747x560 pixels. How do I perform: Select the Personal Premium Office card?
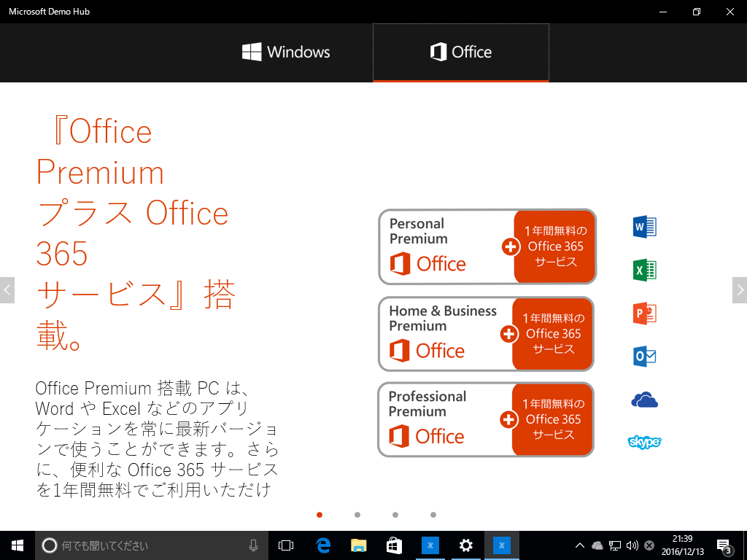[487, 246]
